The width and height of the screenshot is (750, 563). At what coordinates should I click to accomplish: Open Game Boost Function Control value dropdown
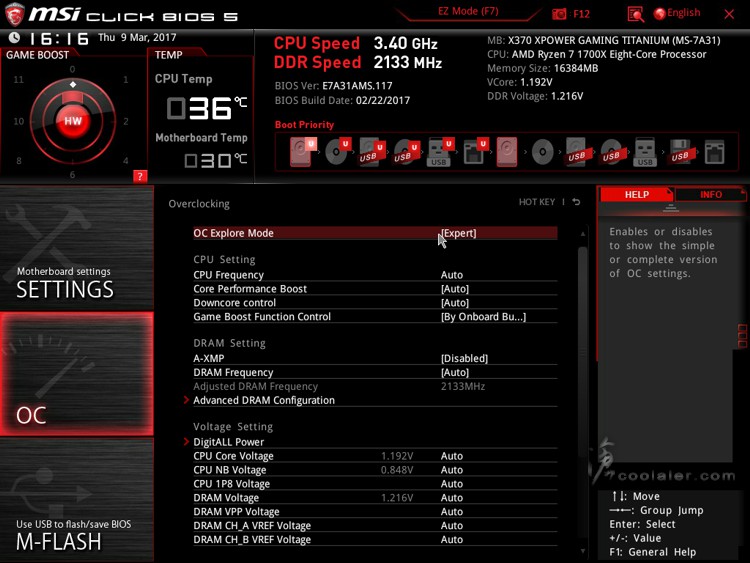pos(483,317)
